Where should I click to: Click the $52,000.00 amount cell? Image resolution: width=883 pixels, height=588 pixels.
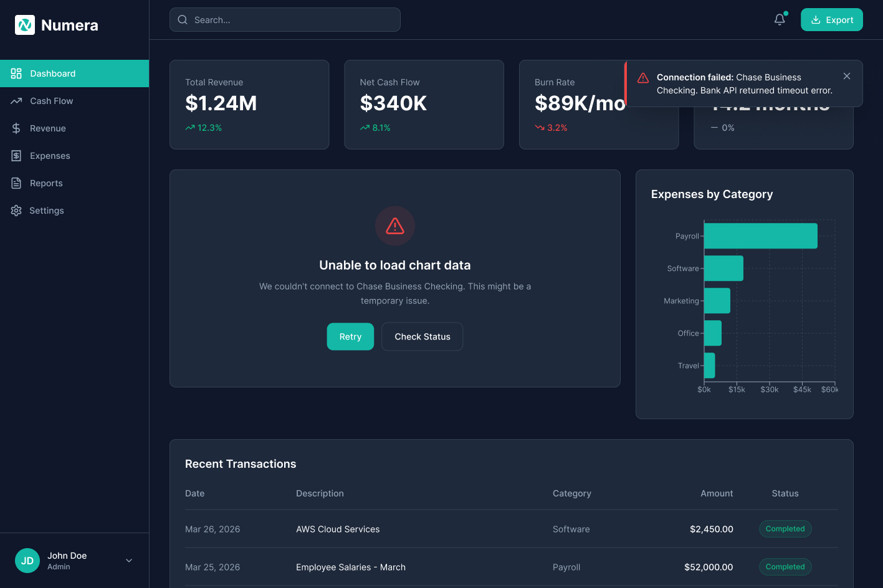coord(709,567)
